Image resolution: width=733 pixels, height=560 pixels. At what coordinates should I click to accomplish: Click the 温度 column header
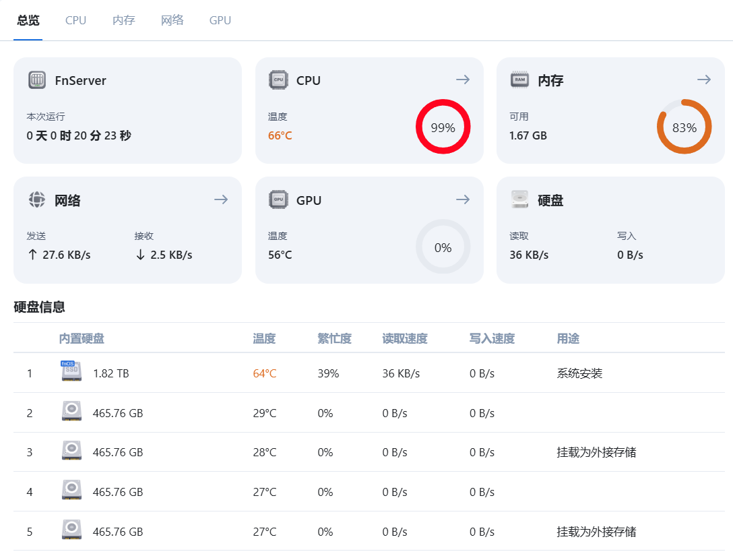(264, 338)
